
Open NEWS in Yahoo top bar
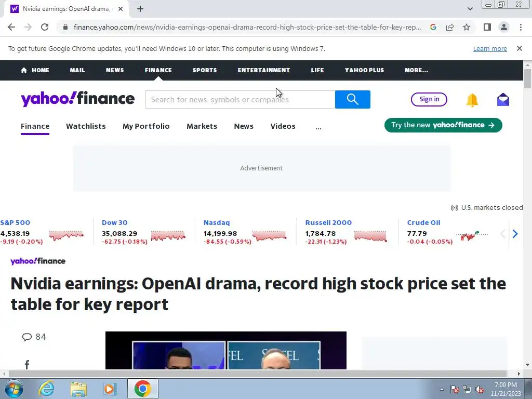115,70
